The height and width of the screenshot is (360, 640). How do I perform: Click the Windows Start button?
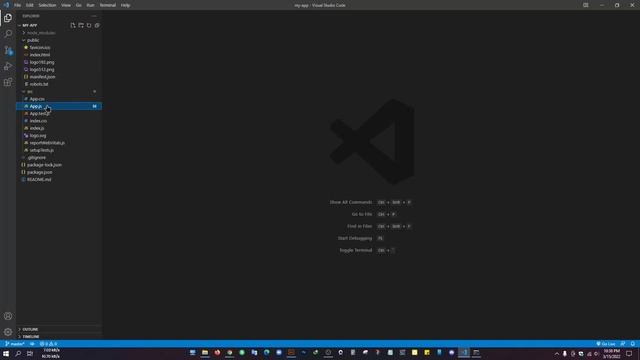click(6, 353)
